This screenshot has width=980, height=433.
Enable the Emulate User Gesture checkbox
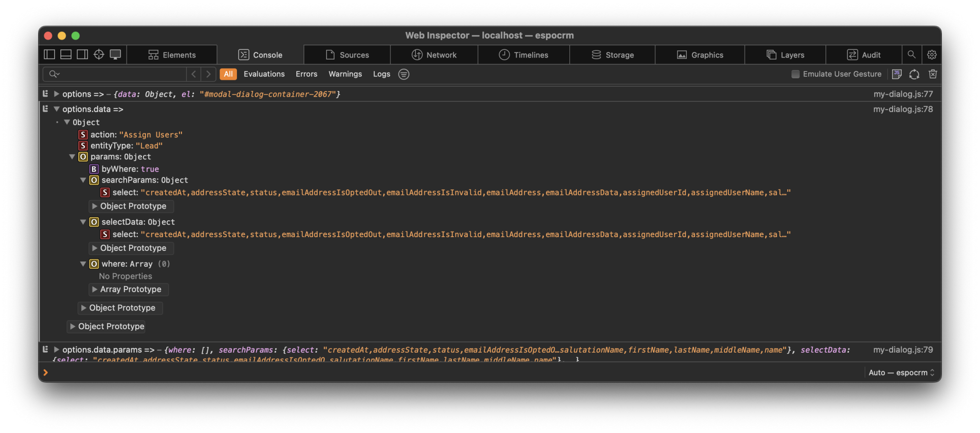point(795,74)
